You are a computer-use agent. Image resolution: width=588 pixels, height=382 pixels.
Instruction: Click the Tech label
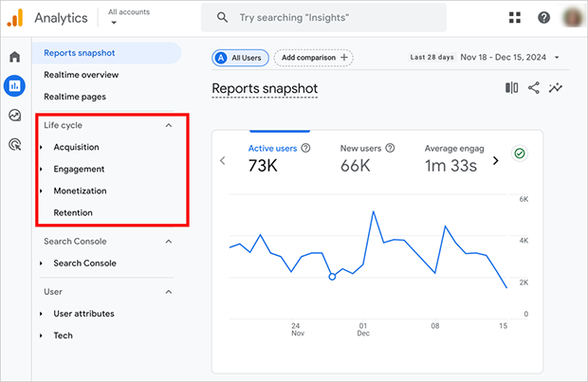[x=63, y=336]
